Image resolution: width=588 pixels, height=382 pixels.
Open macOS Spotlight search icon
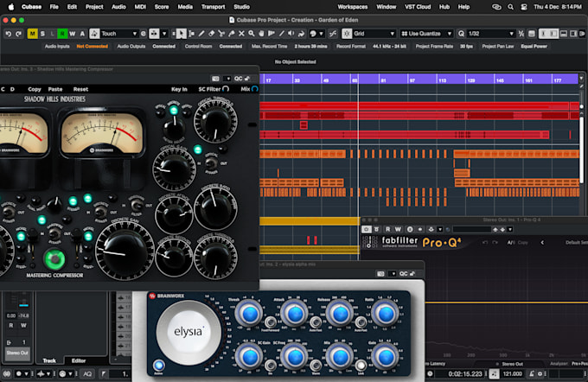510,7
